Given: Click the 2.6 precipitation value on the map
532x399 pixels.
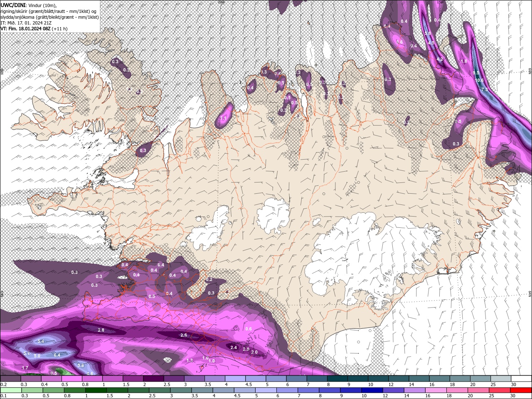Looking at the screenshot, I should point(184,335).
